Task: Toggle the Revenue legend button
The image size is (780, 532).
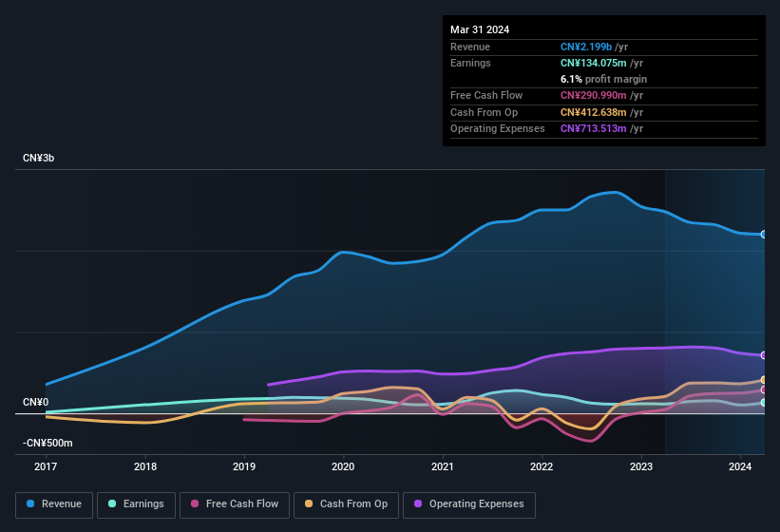Action: tap(54, 504)
